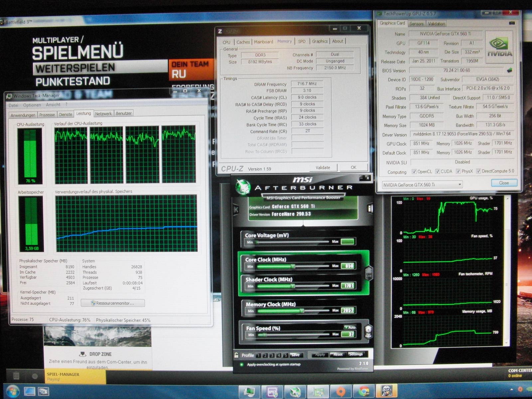
Task: Open Task Manager icon in the taskbar
Action: pos(249,392)
